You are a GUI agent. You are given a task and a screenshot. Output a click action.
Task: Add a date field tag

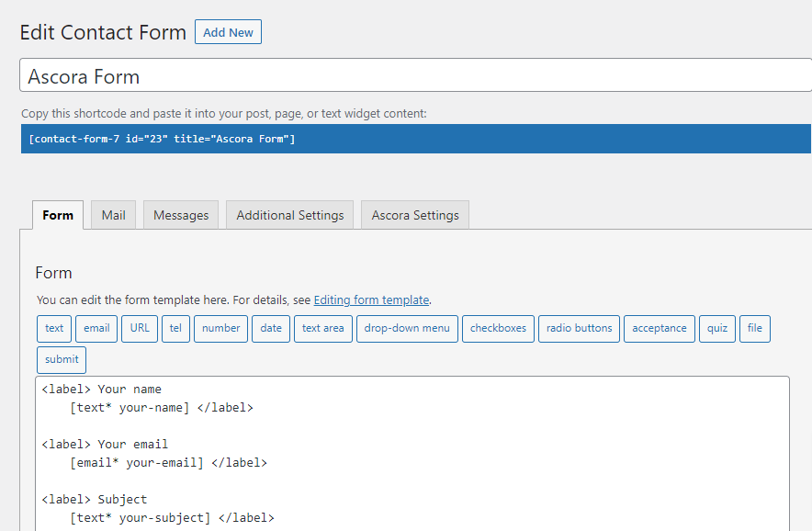tap(271, 328)
